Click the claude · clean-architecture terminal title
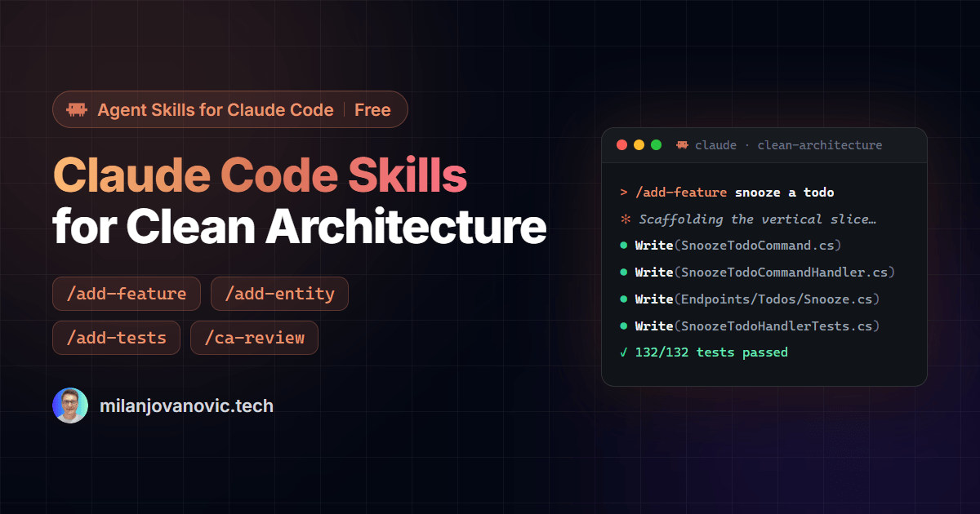Viewport: 980px width, 514px height. [788, 145]
